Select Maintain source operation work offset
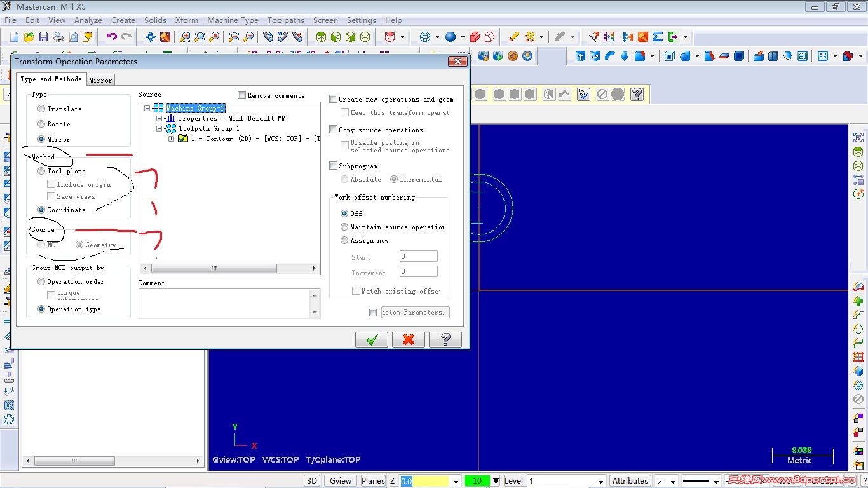 coord(344,227)
